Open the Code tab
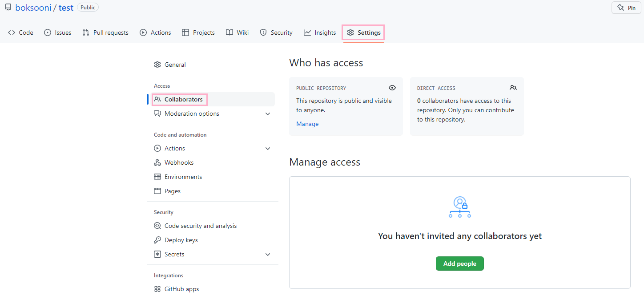This screenshot has width=644, height=296. point(20,32)
